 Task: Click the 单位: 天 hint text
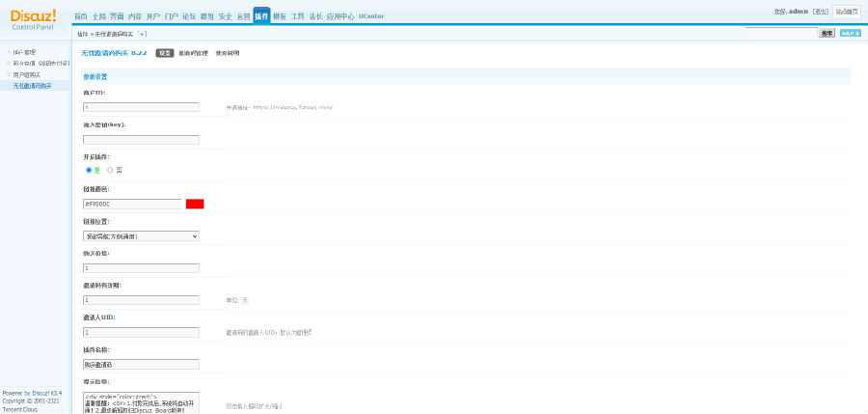pos(237,300)
